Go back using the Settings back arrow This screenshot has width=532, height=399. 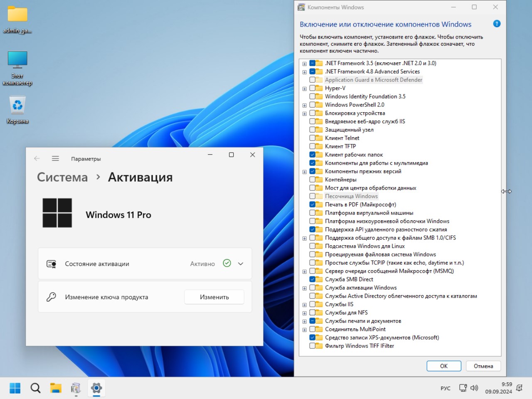[37, 158]
